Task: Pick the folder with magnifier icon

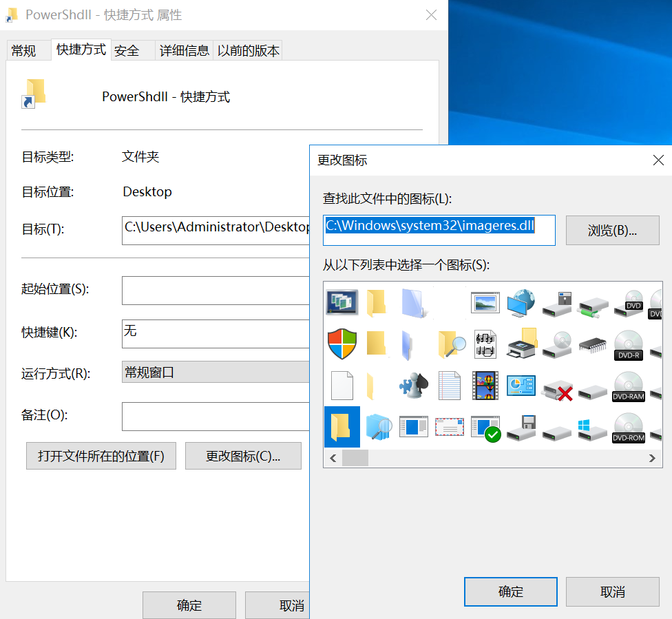Action: click(451, 344)
